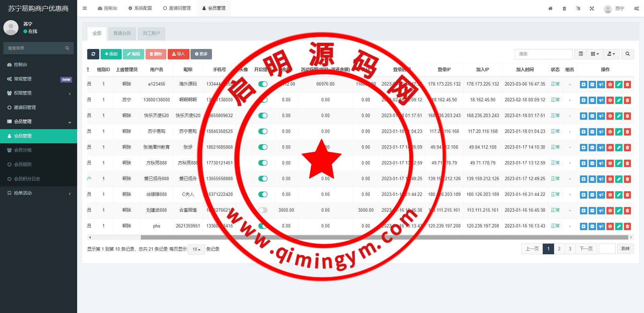
Task: Enable the switch for user 刘建波888
Action: point(263,210)
